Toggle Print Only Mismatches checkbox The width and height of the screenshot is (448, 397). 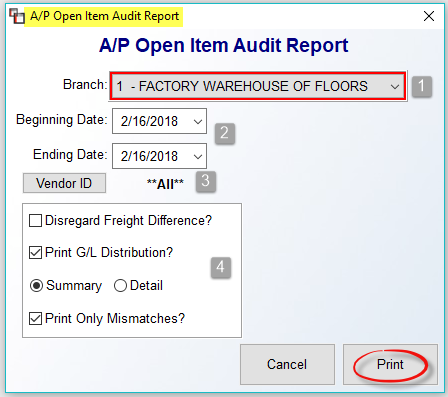(35, 319)
